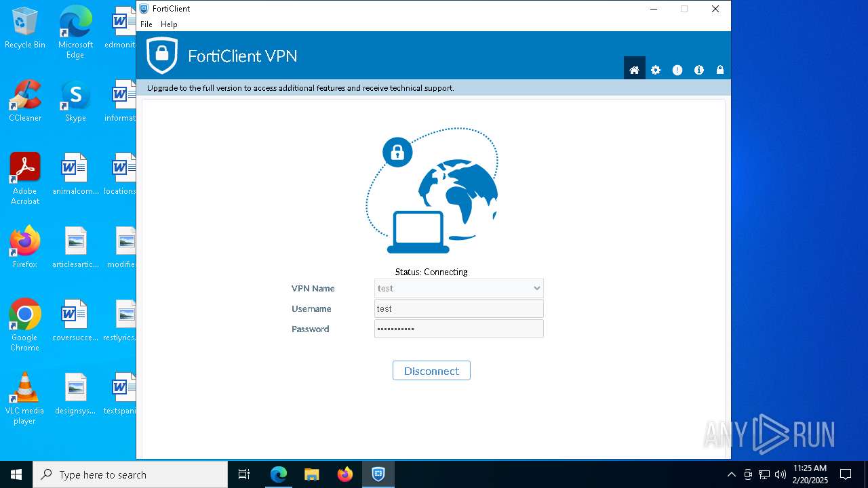Screen dimensions: 868x488
Task: Open the About information icon
Action: (699, 70)
